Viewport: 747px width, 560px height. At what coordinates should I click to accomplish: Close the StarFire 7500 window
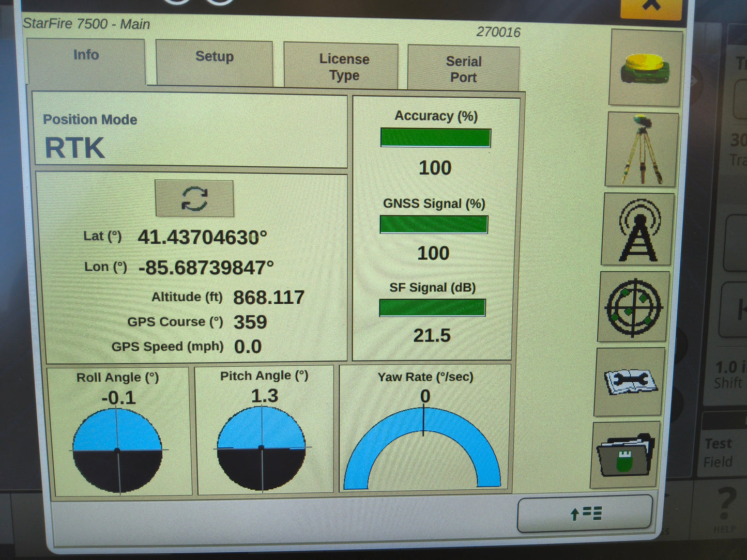click(x=650, y=5)
